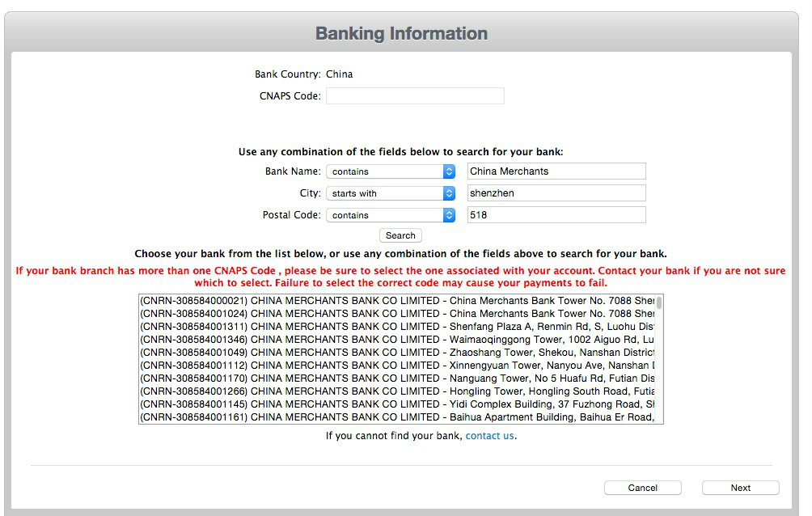The width and height of the screenshot is (812, 516).
Task: Open the 'contact us' link
Action: (489, 436)
